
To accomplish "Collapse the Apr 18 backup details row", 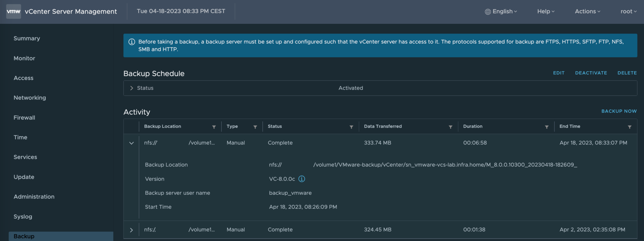I will coord(131,143).
